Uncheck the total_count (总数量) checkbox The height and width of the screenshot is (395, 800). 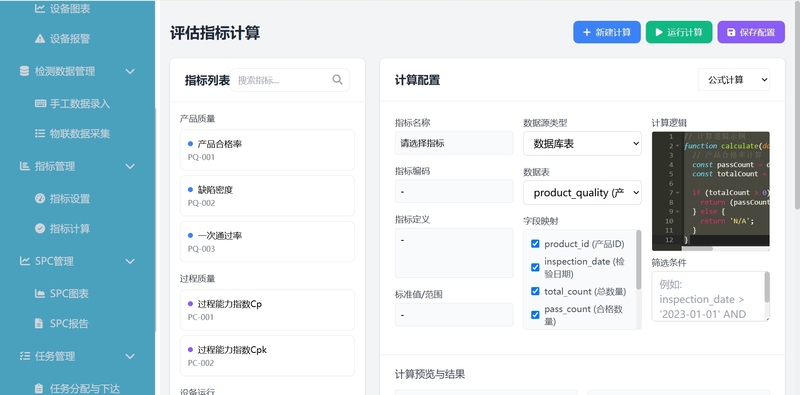(535, 291)
